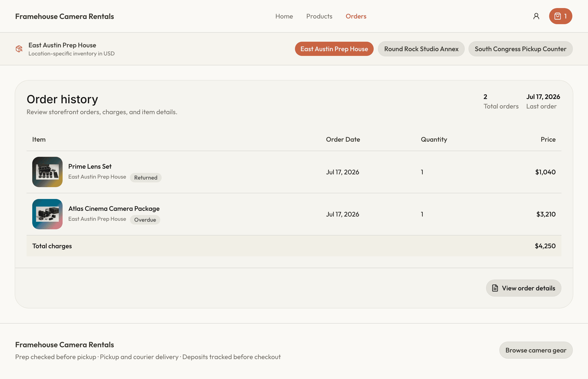
Task: Click the Atlas Cinema Camera Package item name
Action: pos(114,208)
